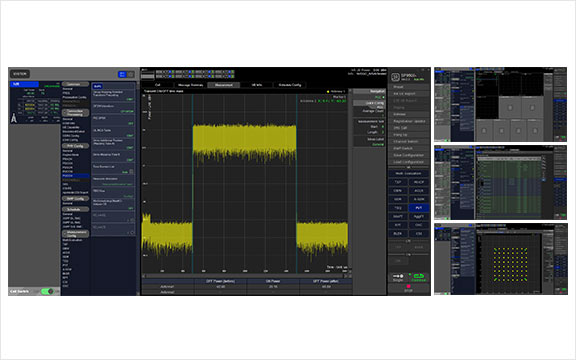Collapse the PHY Config section header
576x360 pixels.
click(x=75, y=146)
